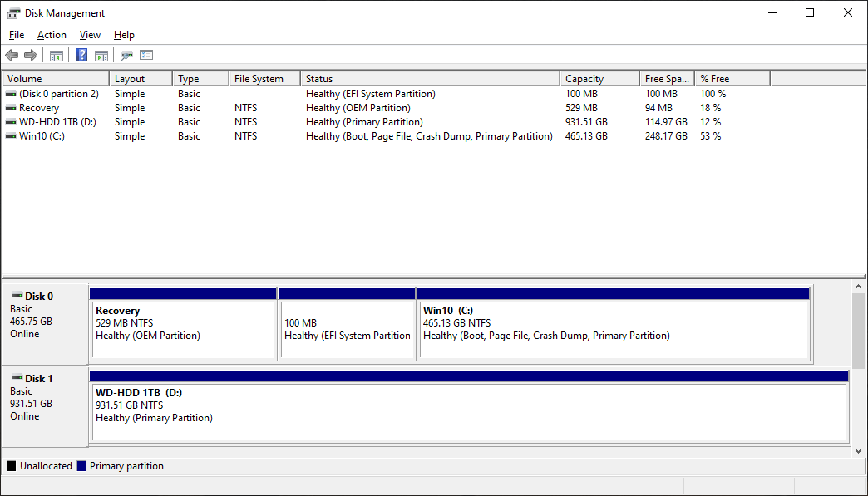
Task: Click the drive icon of WD-HDD 1TB (D:) row
Action: click(x=11, y=122)
